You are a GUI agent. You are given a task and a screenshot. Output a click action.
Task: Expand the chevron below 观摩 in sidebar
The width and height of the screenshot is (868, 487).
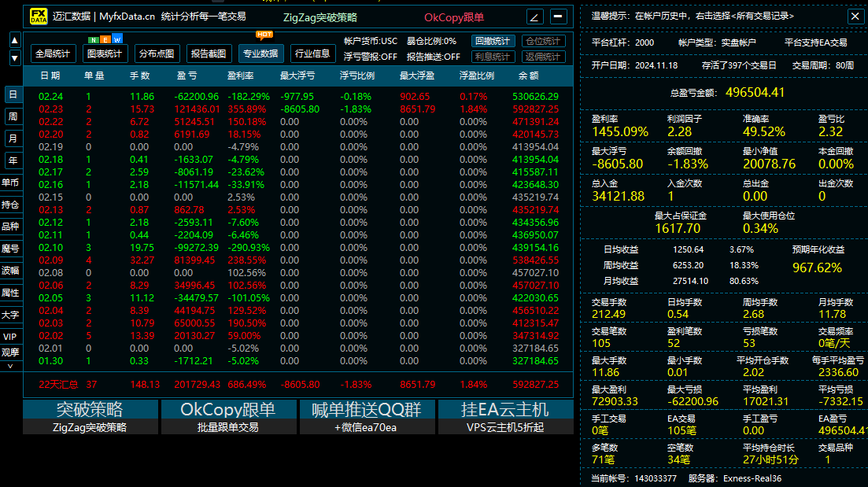[x=10, y=366]
